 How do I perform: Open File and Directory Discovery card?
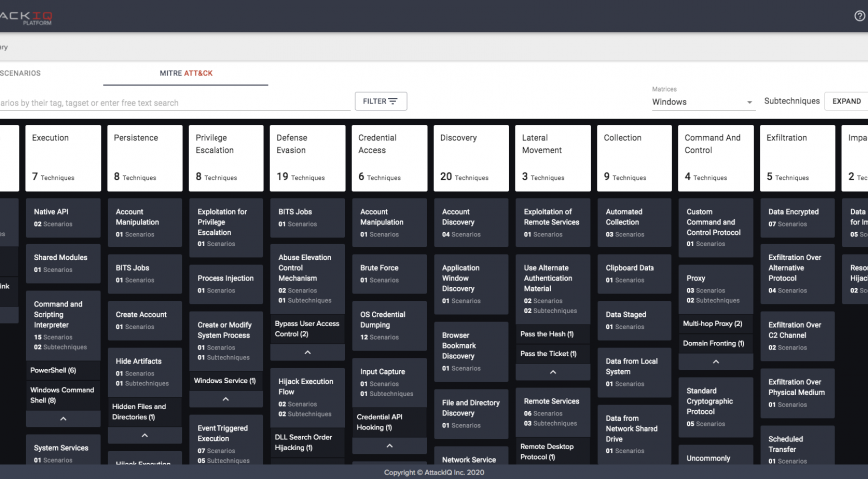[471, 414]
